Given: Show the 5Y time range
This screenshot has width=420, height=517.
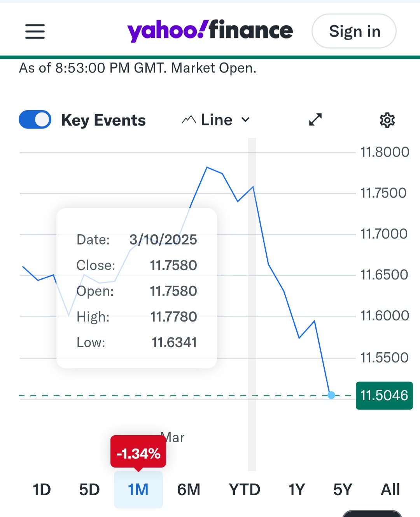Looking at the screenshot, I should point(343,490).
